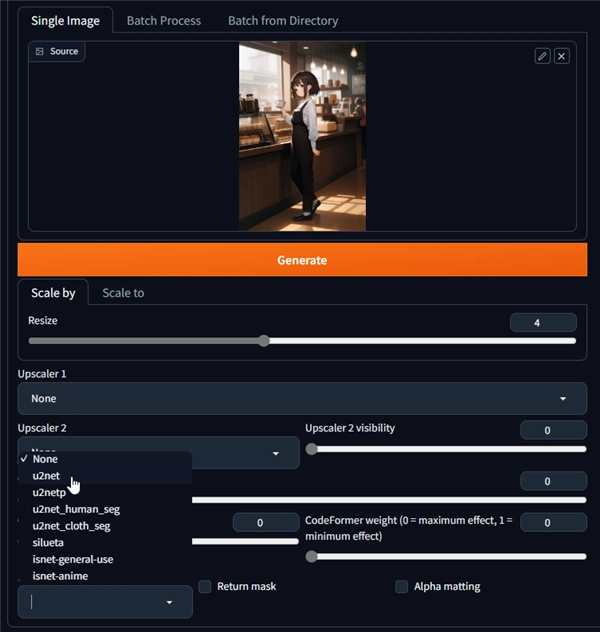Click the Upscaler 2 visibility slider handle
This screenshot has width=600, height=632.
point(311,449)
